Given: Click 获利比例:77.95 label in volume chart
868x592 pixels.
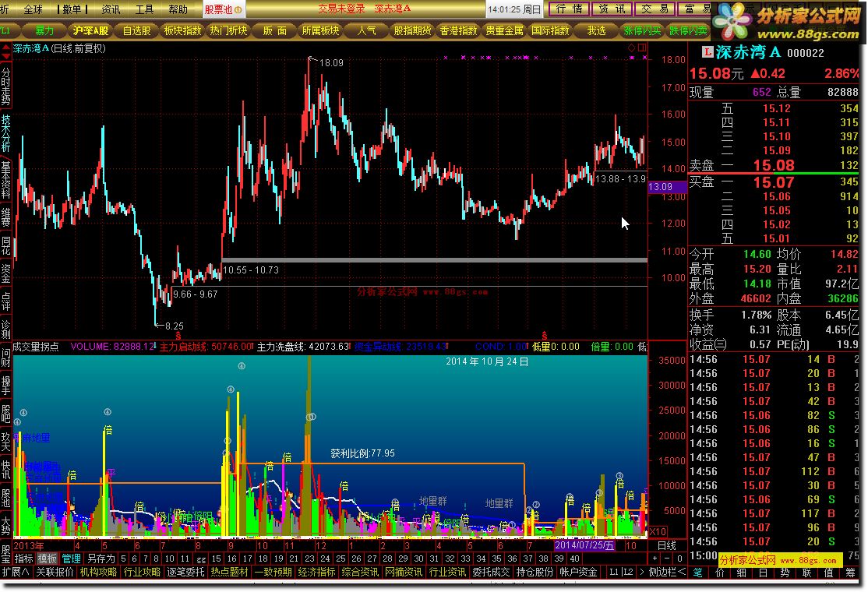Looking at the screenshot, I should tap(362, 453).
